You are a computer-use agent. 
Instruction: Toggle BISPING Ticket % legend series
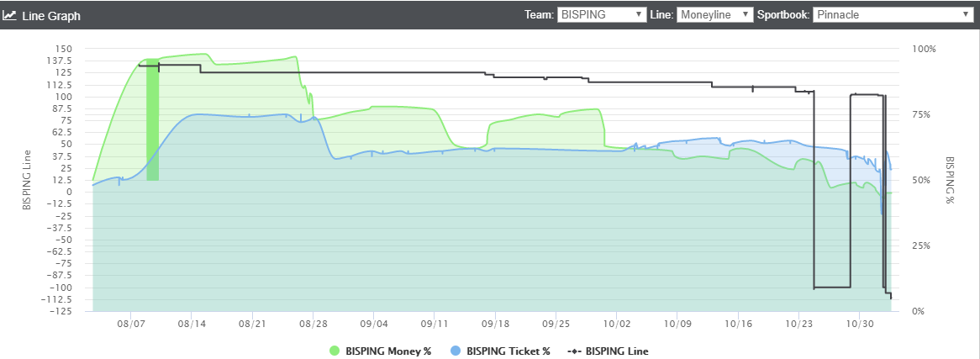coord(508,351)
